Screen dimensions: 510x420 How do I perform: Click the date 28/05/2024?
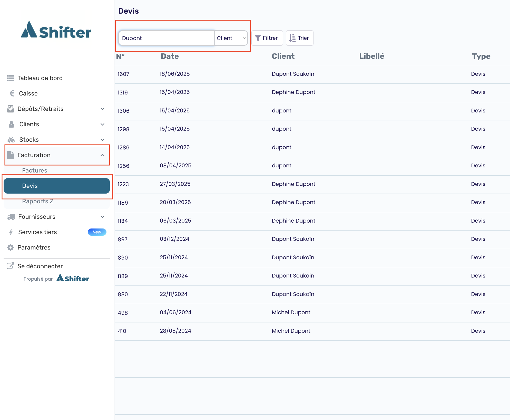(175, 331)
